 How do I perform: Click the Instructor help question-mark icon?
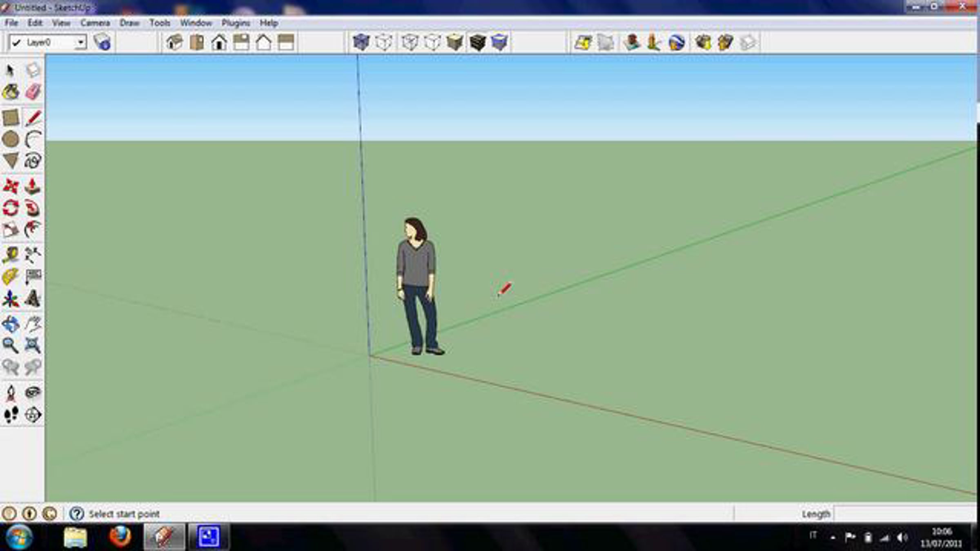76,514
